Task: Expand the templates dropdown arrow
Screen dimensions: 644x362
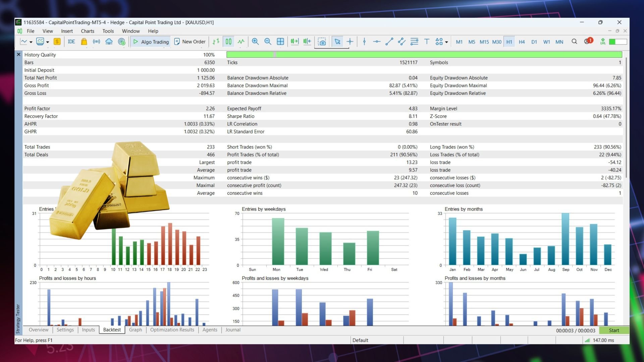Action: (48, 42)
